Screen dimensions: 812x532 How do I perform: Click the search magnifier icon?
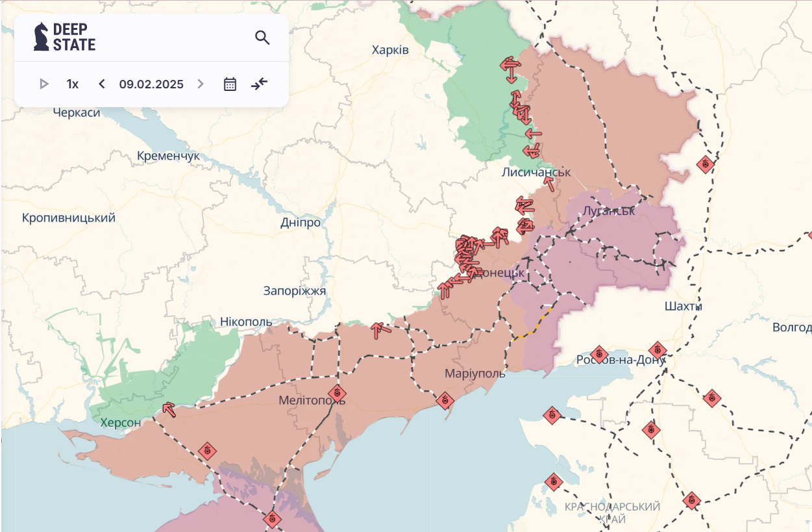[x=262, y=38]
